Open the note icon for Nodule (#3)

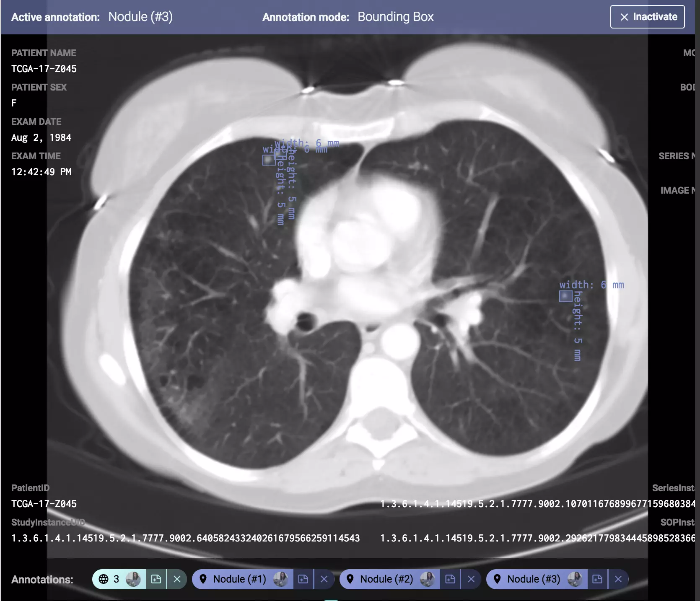(x=597, y=579)
